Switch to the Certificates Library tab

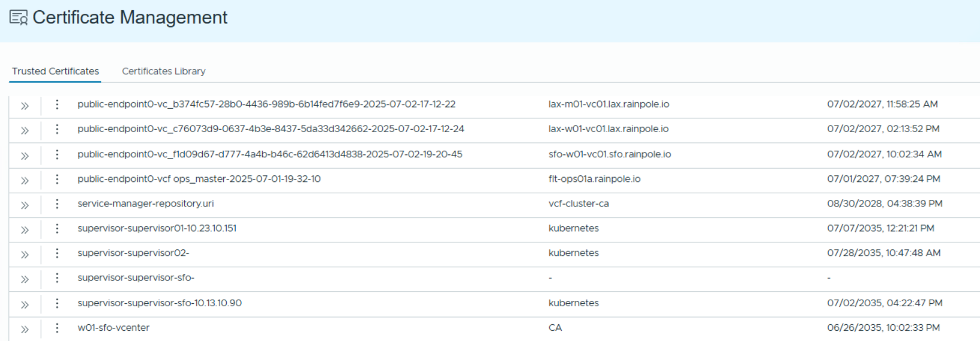click(x=163, y=71)
